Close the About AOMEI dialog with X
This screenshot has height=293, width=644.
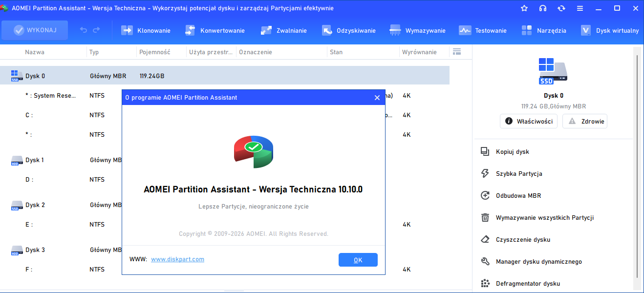pos(377,98)
